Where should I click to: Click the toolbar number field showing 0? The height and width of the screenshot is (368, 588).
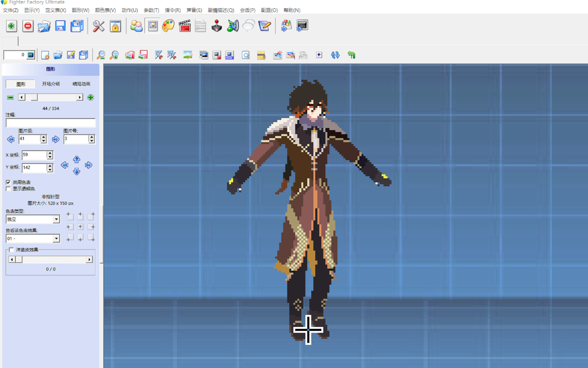(15, 55)
